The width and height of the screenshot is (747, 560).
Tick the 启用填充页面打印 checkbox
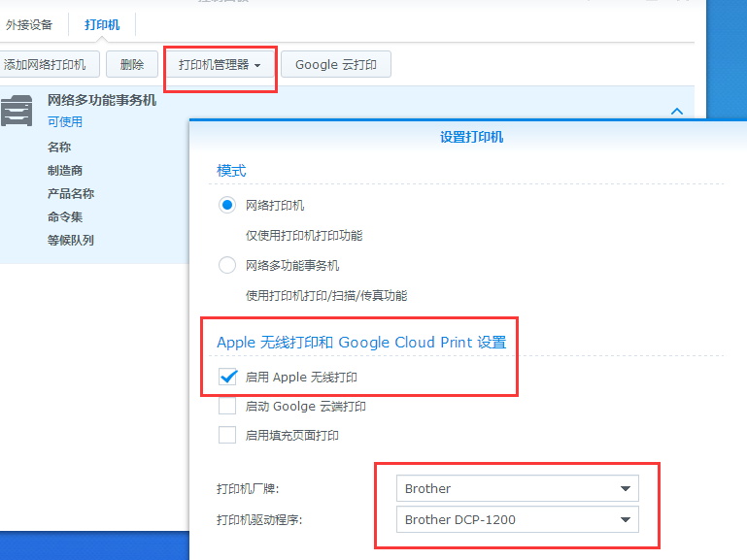click(227, 436)
